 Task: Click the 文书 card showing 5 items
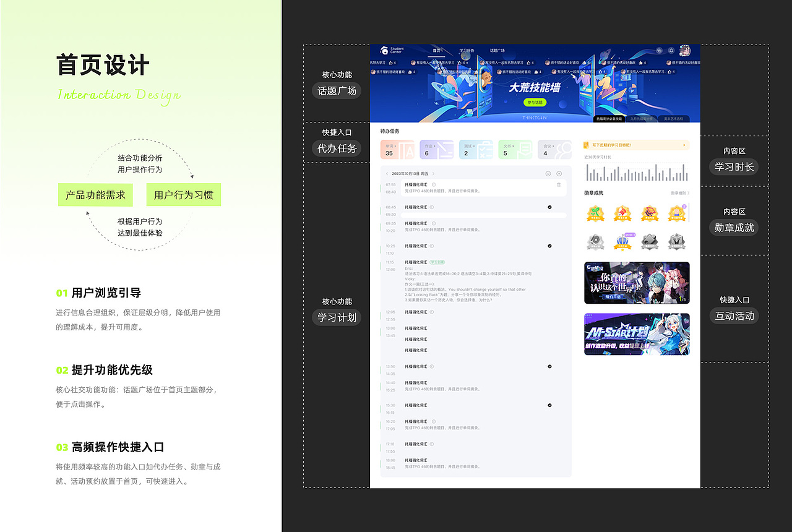(x=515, y=149)
